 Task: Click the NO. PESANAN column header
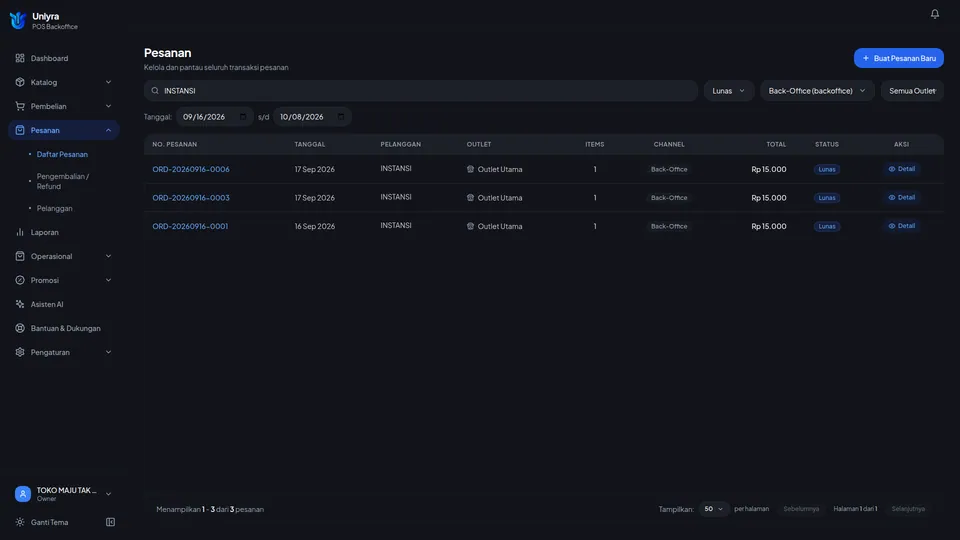(x=174, y=144)
